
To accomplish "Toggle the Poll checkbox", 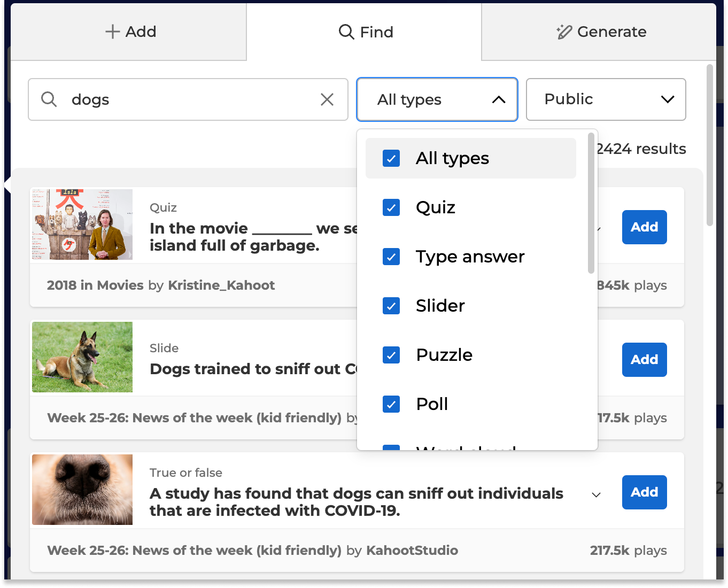I will pyautogui.click(x=391, y=404).
